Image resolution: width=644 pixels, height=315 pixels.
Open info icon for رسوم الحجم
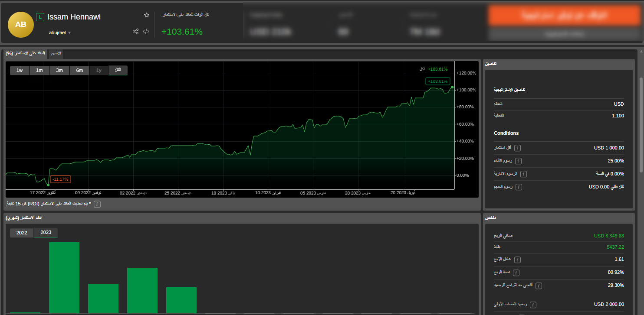pyautogui.click(x=519, y=187)
